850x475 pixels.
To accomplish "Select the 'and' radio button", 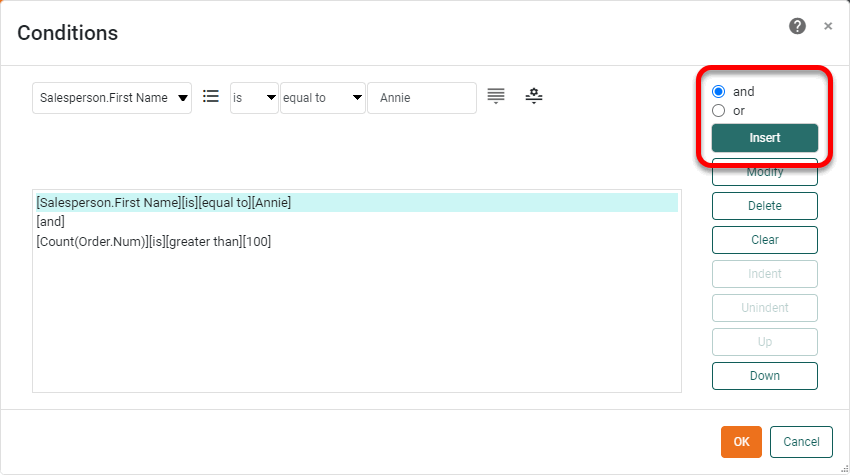I will click(718, 92).
